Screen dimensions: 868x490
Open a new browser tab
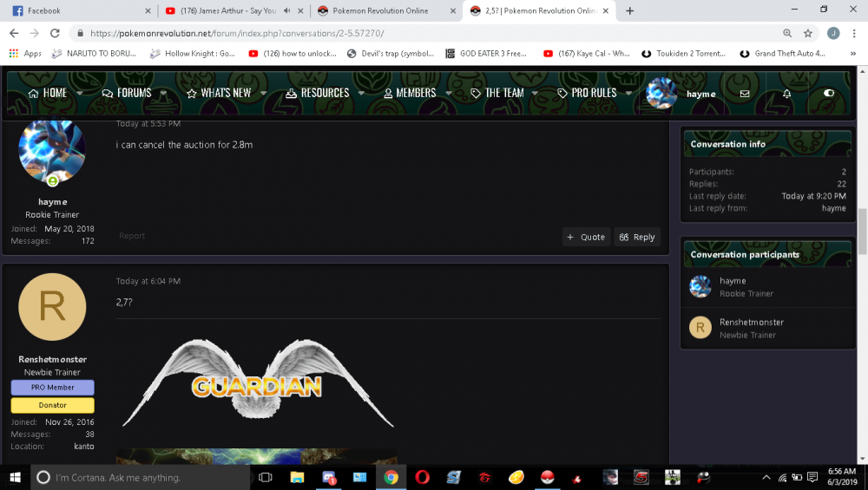click(x=629, y=10)
